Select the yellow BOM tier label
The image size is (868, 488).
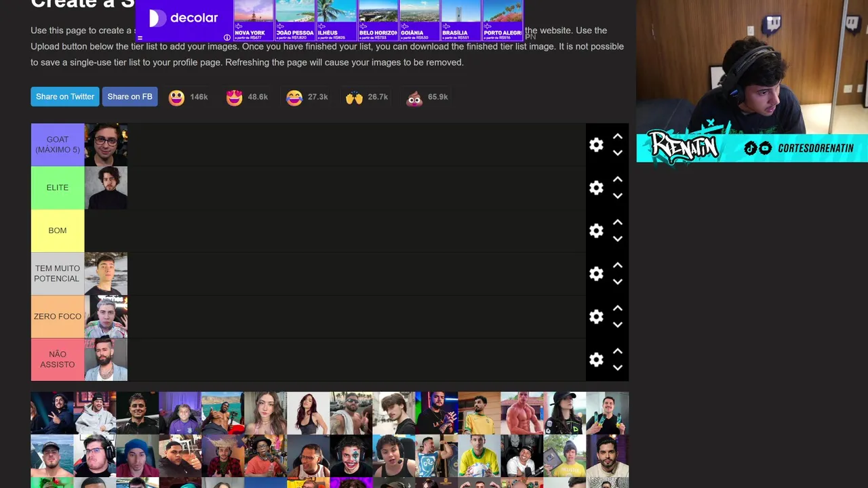tap(58, 230)
